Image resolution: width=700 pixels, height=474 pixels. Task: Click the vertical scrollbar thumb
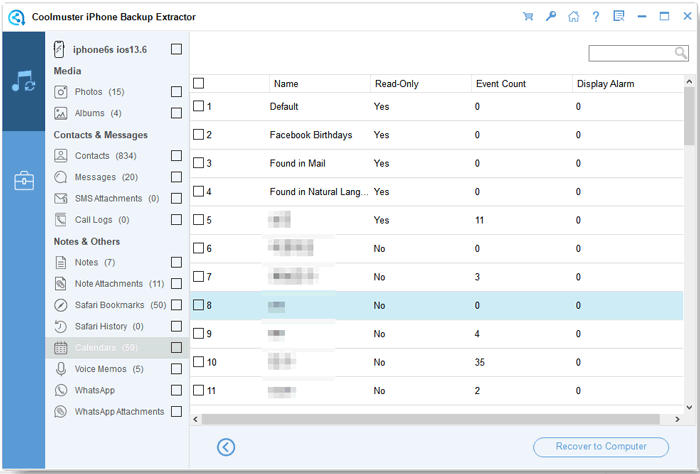[689, 116]
